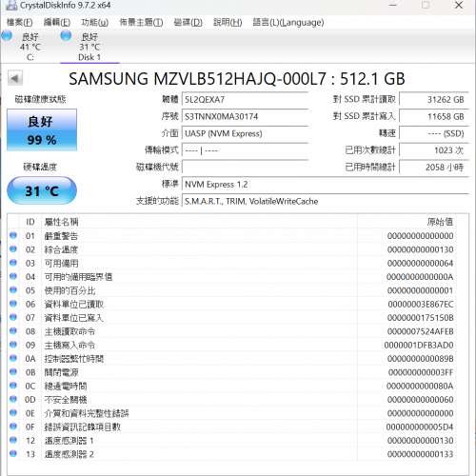Click the status dot for attribute 06

point(13,304)
